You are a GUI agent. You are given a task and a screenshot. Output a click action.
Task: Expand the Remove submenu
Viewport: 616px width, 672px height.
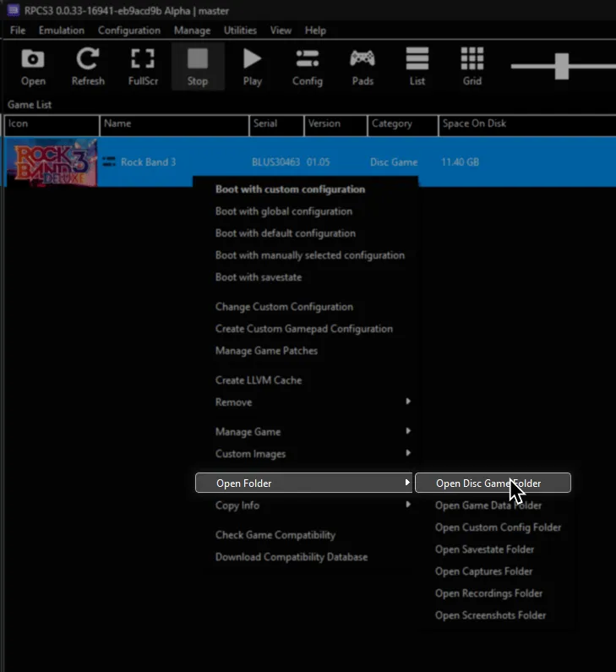[306, 402]
